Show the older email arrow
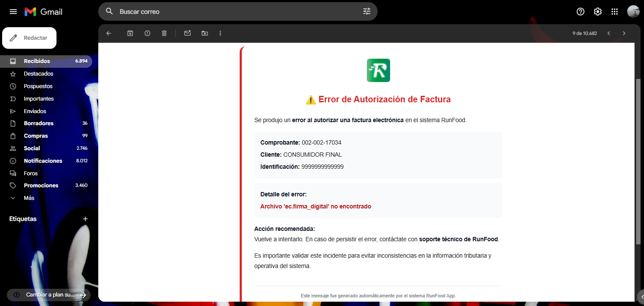Image resolution: width=644 pixels, height=306 pixels. (x=624, y=33)
